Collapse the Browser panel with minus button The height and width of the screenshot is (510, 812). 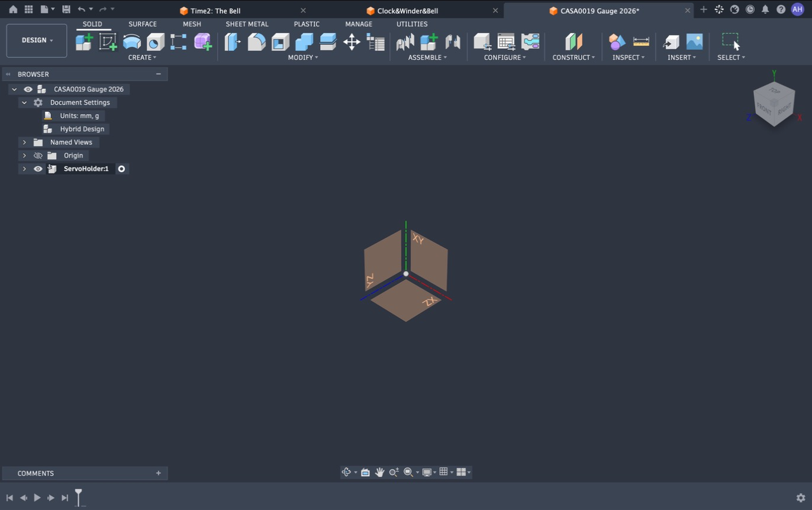pos(159,74)
